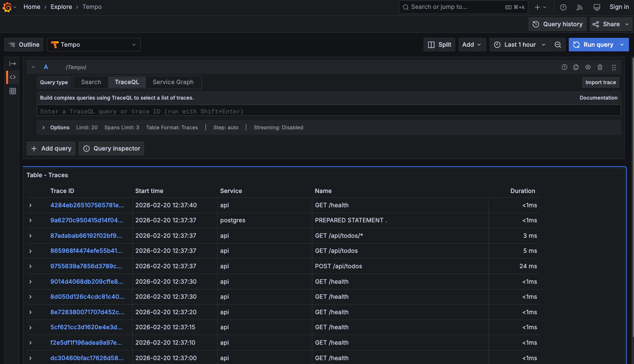Click Sign in

(x=619, y=7)
